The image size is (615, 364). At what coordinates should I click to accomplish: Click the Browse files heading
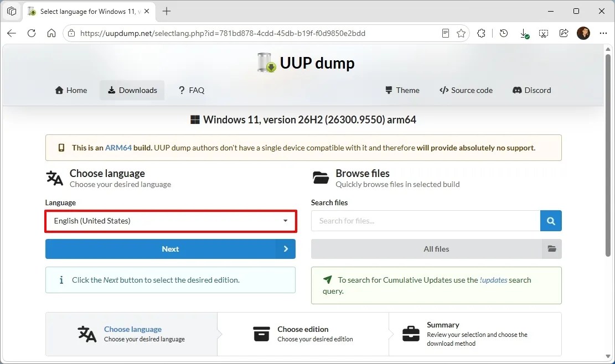363,173
